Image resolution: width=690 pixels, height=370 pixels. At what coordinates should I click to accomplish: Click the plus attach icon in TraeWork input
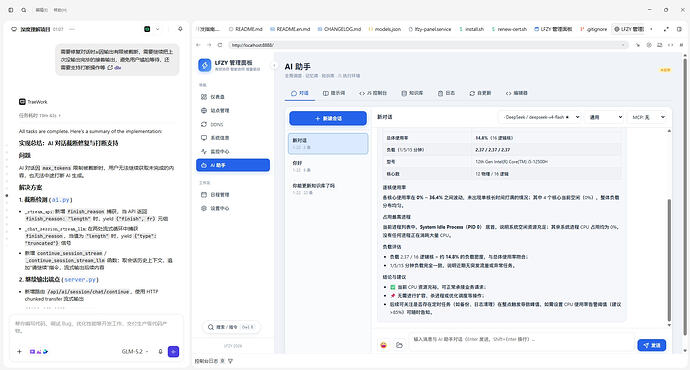[x=19, y=352]
